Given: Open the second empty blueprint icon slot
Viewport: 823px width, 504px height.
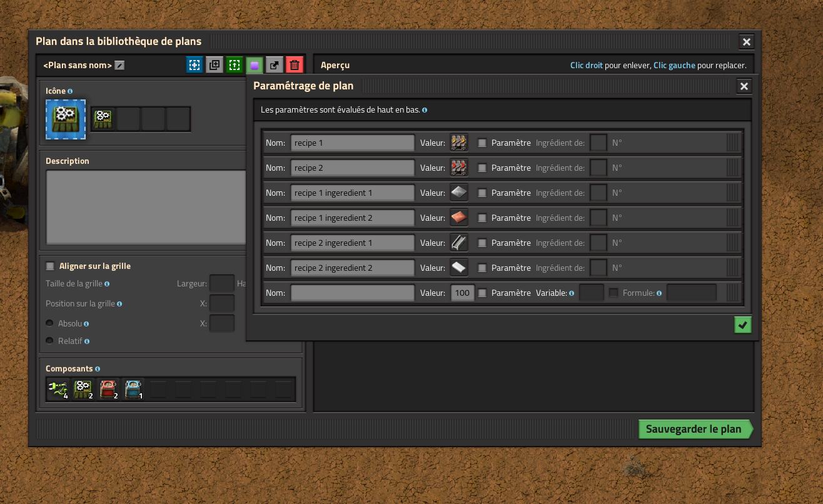Looking at the screenshot, I should [153, 119].
